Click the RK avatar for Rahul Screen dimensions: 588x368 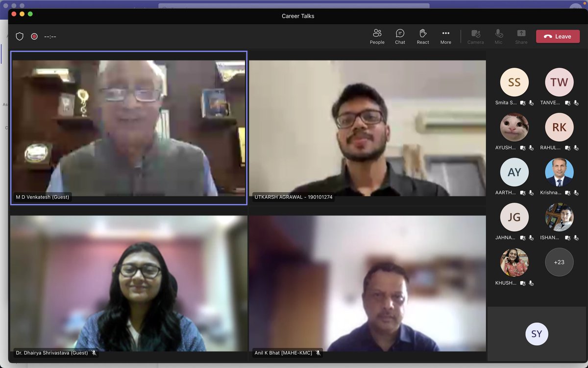(x=559, y=127)
